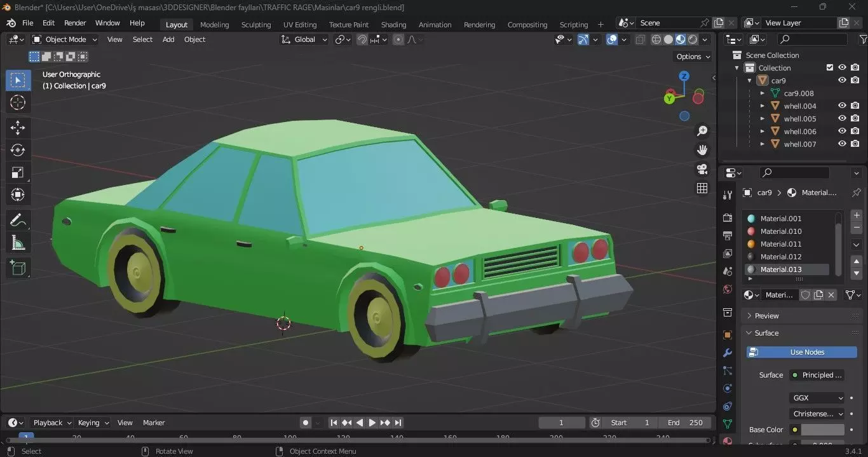Hide whell.004 in viewport
The height and width of the screenshot is (457, 868).
[x=842, y=106]
